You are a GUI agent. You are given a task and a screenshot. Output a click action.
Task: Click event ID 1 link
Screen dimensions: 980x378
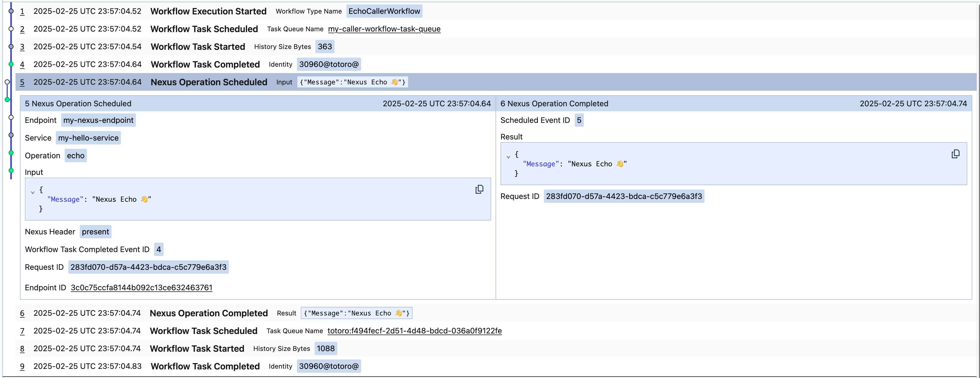click(x=22, y=11)
